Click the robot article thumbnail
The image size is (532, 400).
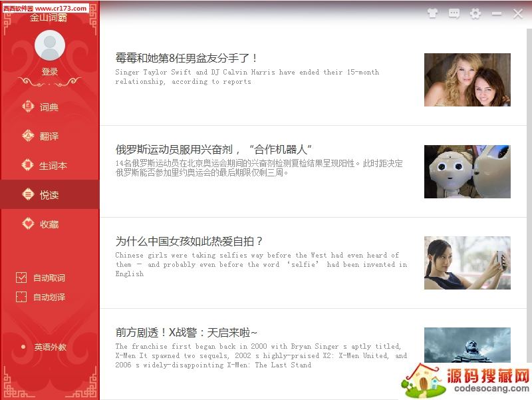[x=467, y=172]
